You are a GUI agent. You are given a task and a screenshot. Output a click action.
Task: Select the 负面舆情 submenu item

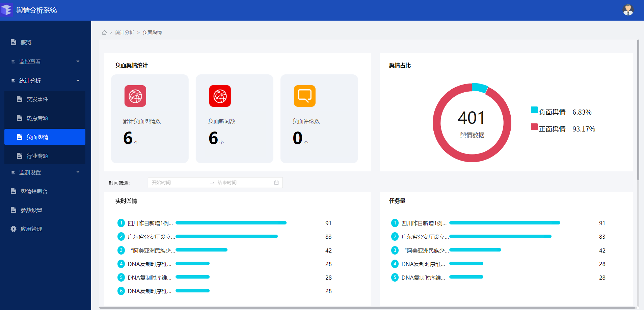pos(45,137)
